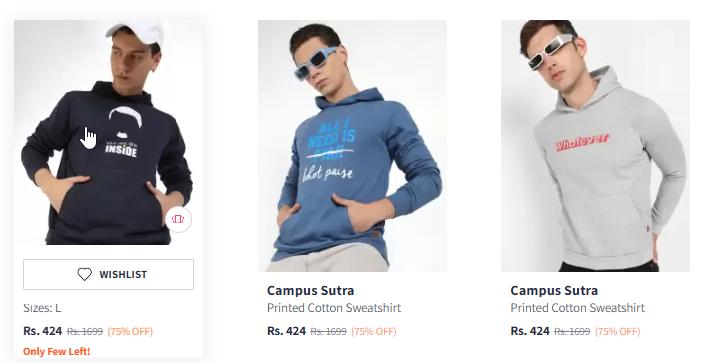Click the Only Few Left! notice
The width and height of the screenshot is (710, 363).
tap(57, 351)
